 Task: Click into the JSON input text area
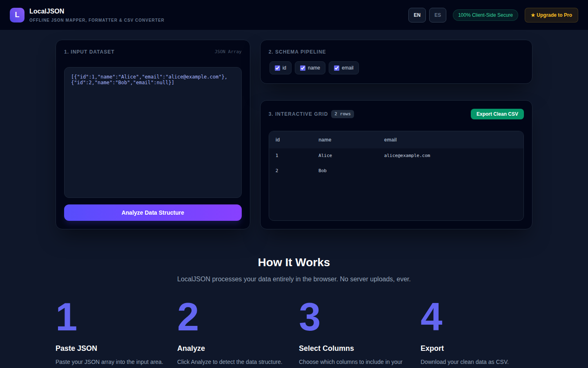pos(153,132)
